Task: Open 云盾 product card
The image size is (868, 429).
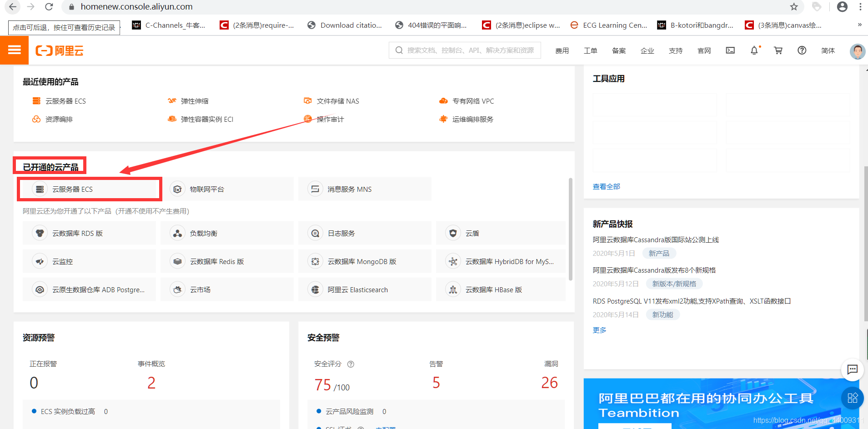Action: click(501, 233)
